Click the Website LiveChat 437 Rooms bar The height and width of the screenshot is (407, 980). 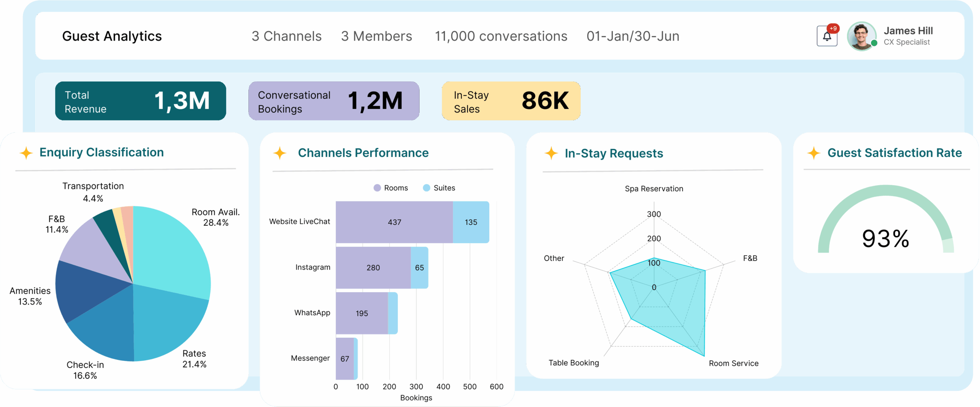[394, 222]
